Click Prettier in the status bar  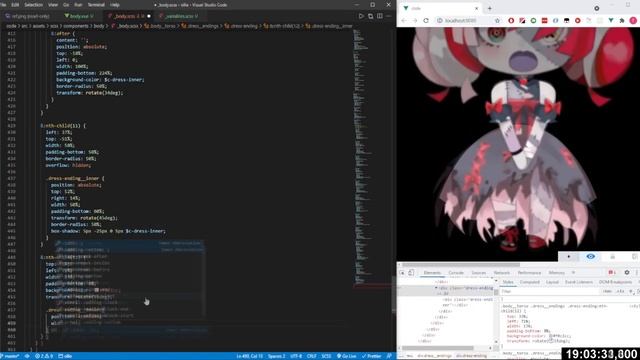pos(371,356)
